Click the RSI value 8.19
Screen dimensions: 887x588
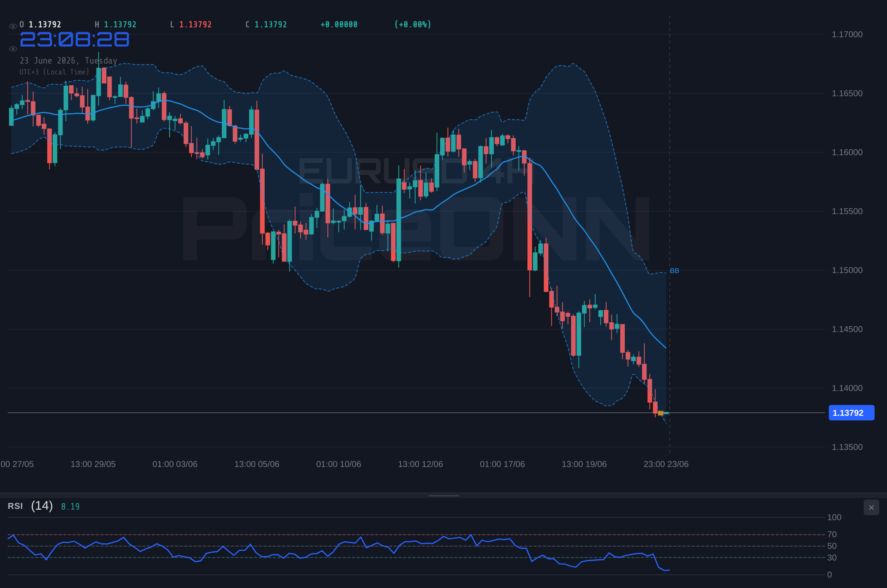(70, 507)
